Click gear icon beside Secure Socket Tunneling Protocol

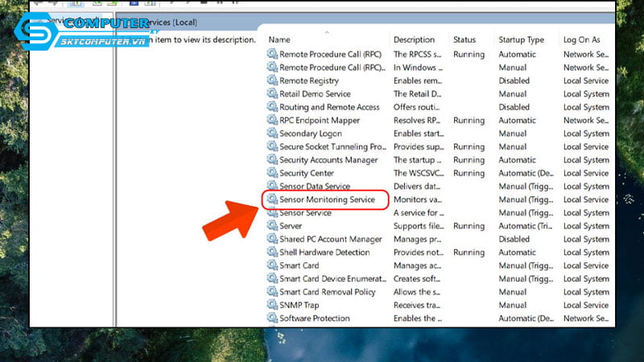click(x=272, y=146)
